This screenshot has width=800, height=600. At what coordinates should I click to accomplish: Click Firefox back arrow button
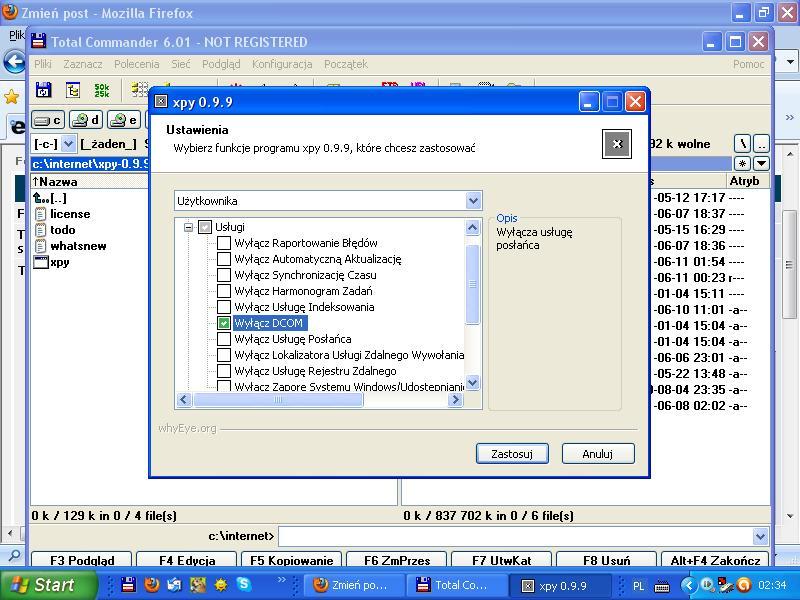(x=14, y=63)
